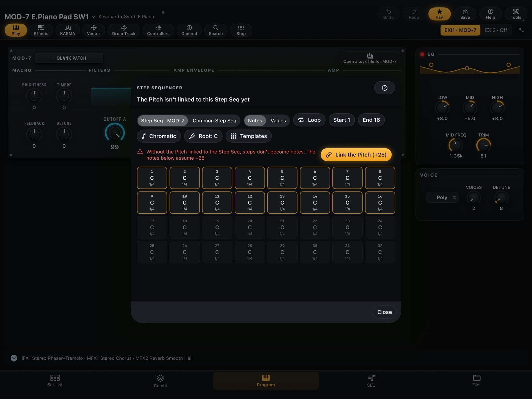Open the Root: C selector
This screenshot has width=532, height=399.
click(203, 136)
